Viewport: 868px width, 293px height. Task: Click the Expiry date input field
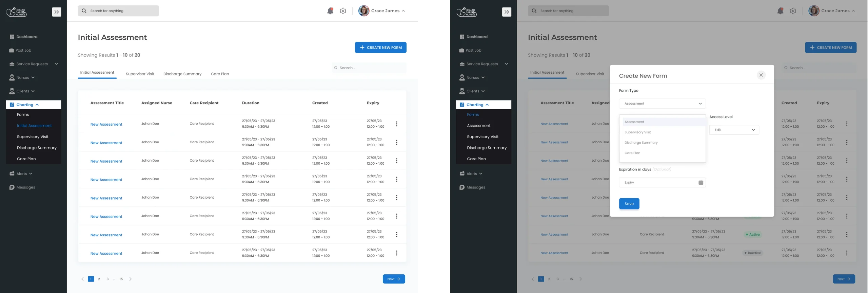coord(662,183)
